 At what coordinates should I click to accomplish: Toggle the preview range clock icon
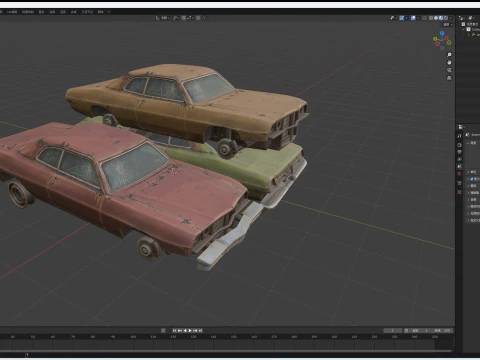tap(406, 330)
